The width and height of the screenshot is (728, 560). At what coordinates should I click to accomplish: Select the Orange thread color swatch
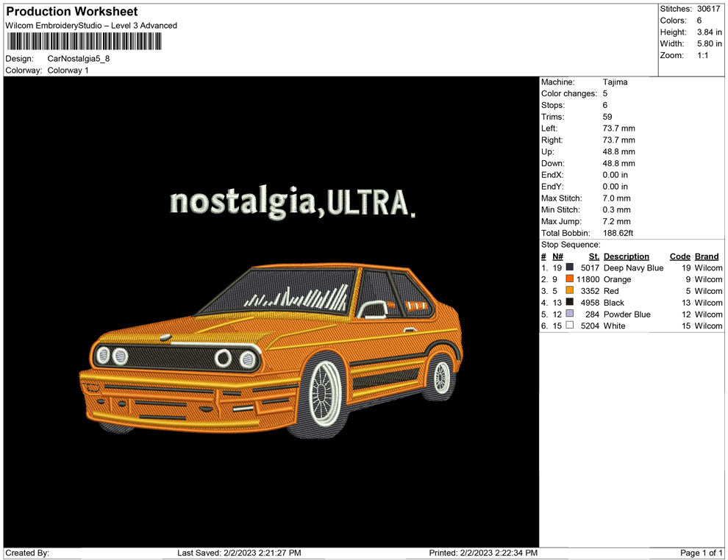pos(570,280)
